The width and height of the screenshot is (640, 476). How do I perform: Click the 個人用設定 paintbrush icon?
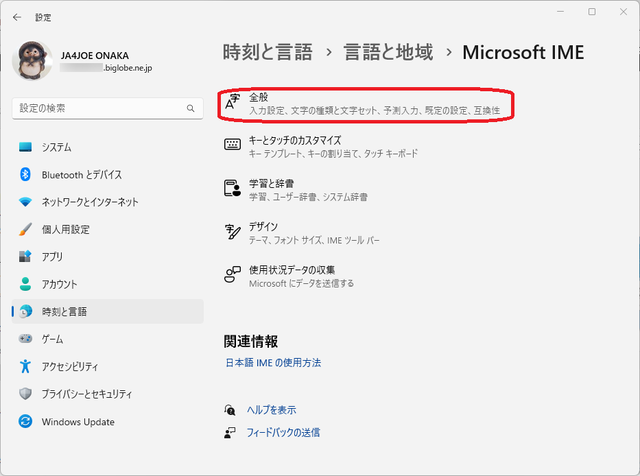click(25, 229)
